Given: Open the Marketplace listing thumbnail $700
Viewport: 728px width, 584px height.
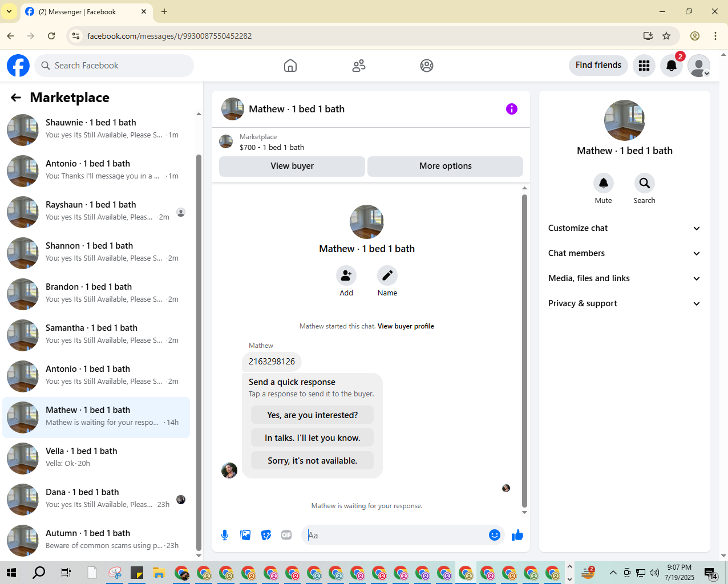Looking at the screenshot, I should pos(226,141).
